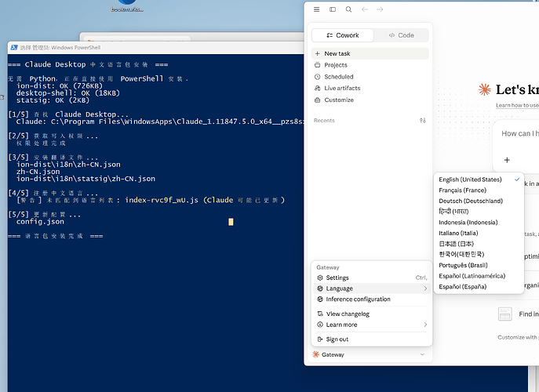539x392 pixels.
Task: Select Français (France) language
Action: [479, 190]
